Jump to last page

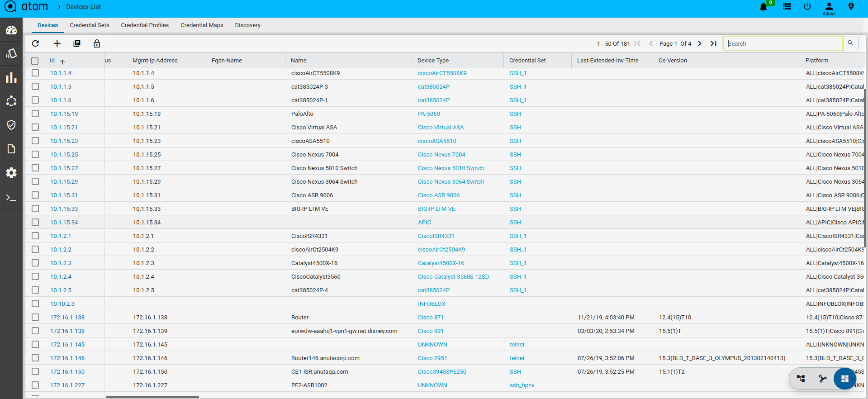[713, 43]
